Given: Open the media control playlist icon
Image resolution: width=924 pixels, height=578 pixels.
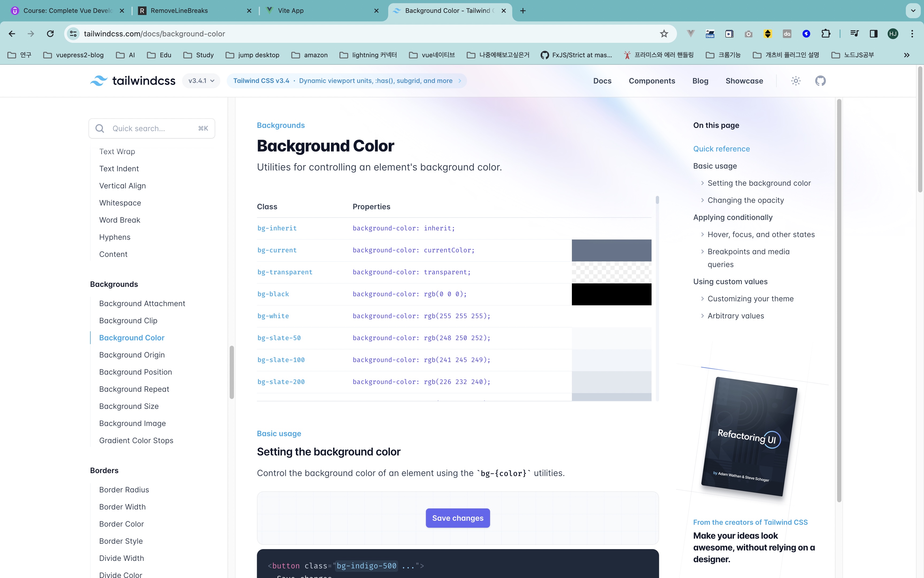Looking at the screenshot, I should point(854,34).
